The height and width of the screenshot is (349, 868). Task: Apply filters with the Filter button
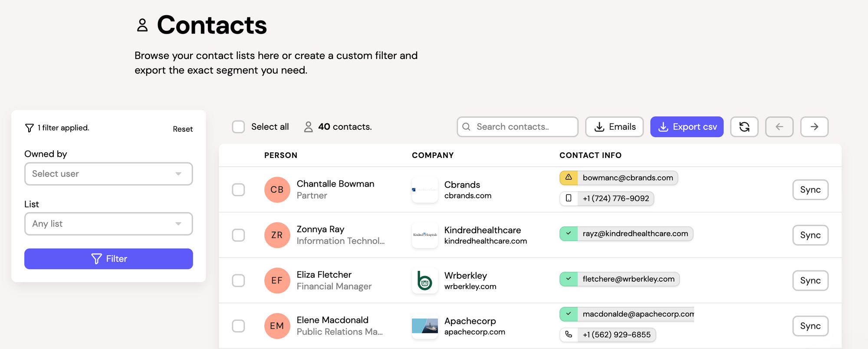click(108, 259)
